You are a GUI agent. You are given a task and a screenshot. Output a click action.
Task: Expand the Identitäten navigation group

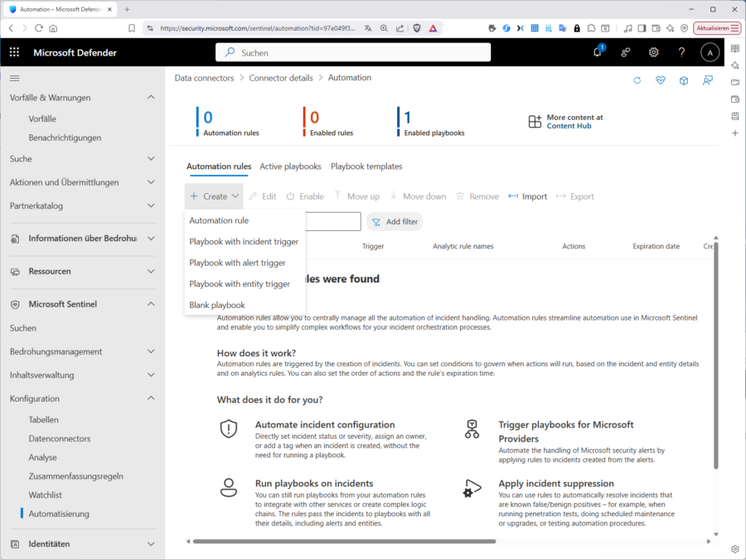click(151, 543)
